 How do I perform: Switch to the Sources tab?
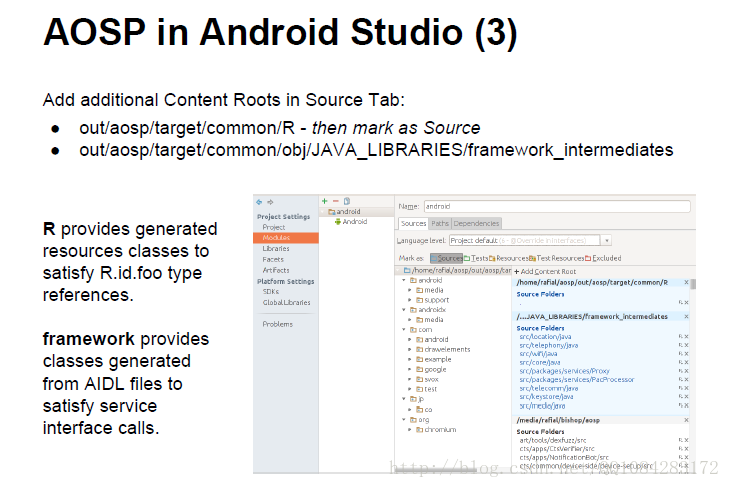point(413,224)
